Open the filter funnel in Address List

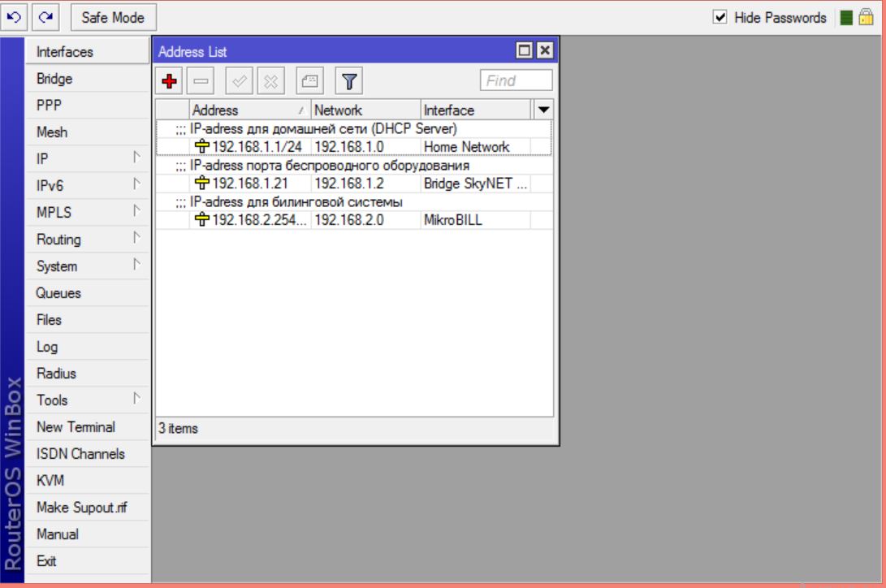349,81
